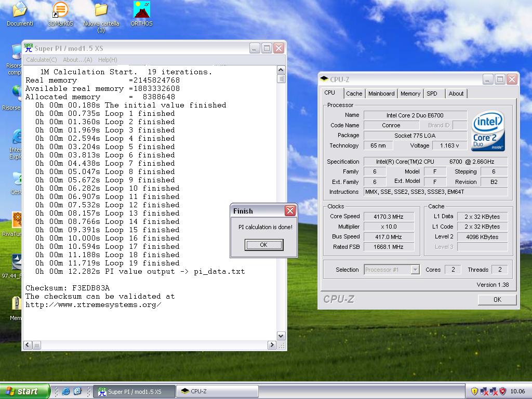Viewport: 532px width, 399px height.
Task: Open the Nuova cartella (3) folder
Action: [x=101, y=17]
